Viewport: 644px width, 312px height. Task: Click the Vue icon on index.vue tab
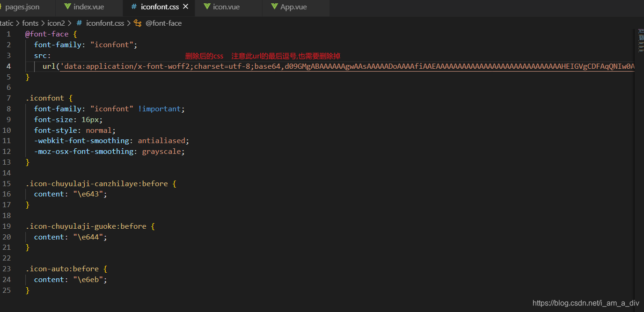[67, 7]
